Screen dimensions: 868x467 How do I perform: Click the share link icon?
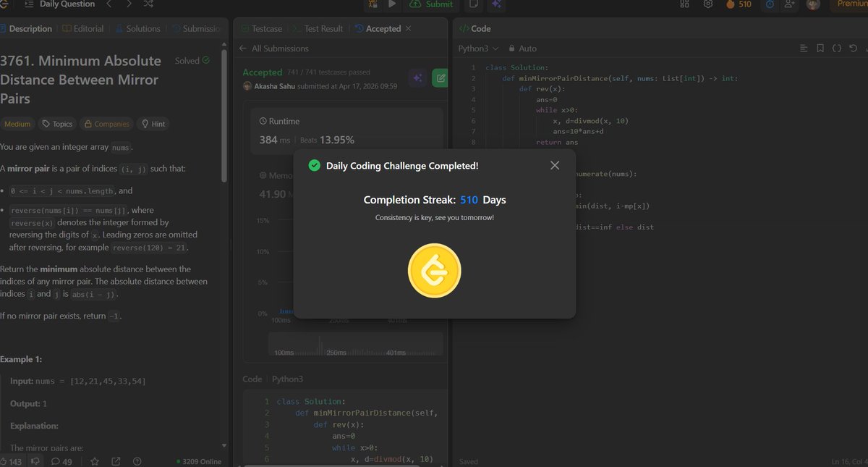click(x=115, y=462)
